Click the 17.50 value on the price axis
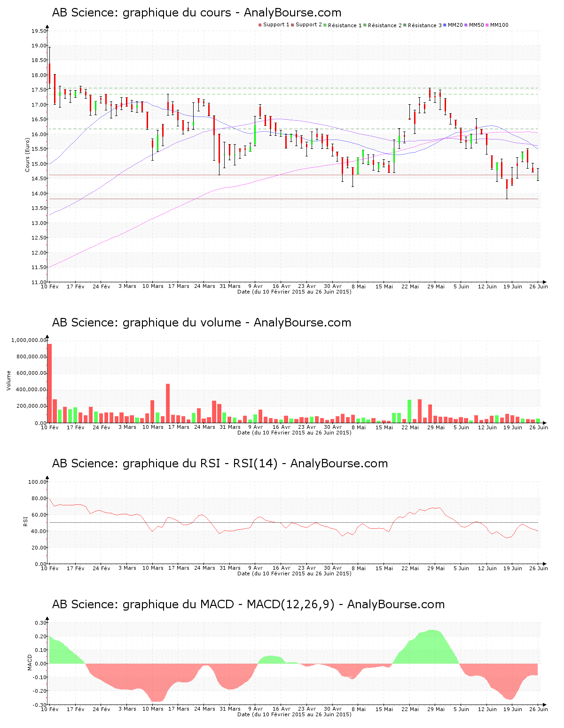 [39, 90]
